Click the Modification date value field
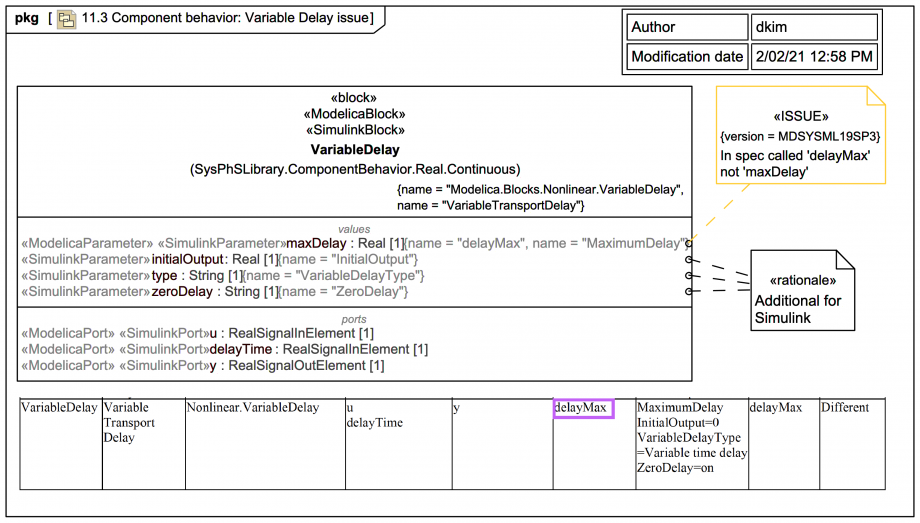Screen dimensions: 920x523 coord(814,57)
